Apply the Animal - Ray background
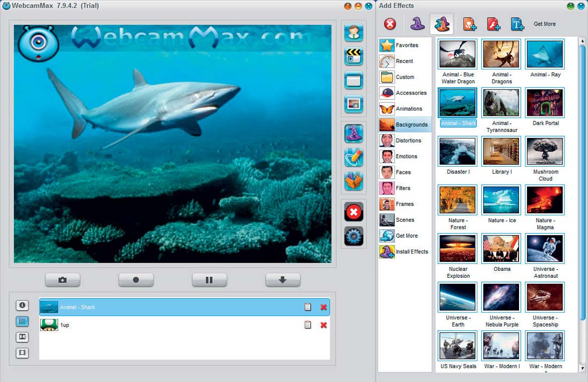Image resolution: width=588 pixels, height=382 pixels. point(545,54)
